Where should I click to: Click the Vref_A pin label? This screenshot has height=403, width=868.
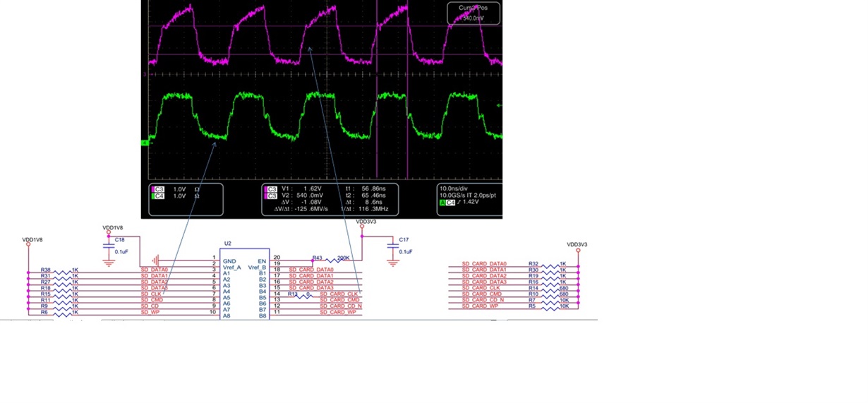coord(231,267)
